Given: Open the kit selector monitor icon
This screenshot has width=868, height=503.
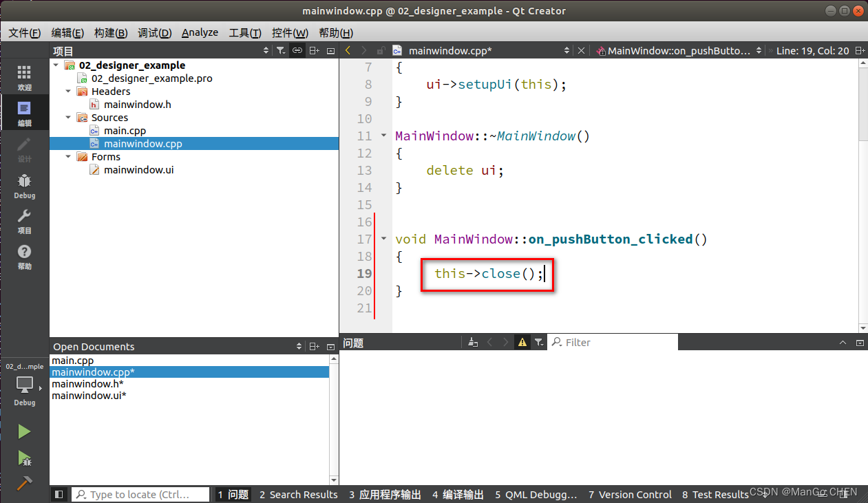Looking at the screenshot, I should [24, 385].
